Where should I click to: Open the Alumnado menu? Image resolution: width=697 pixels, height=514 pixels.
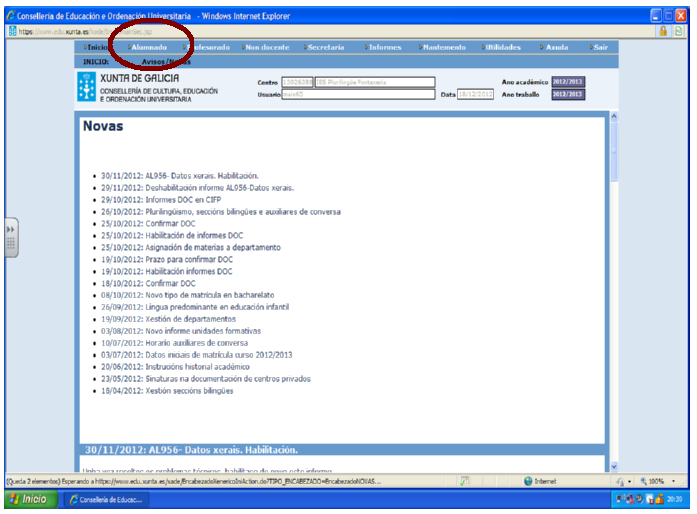coord(147,47)
